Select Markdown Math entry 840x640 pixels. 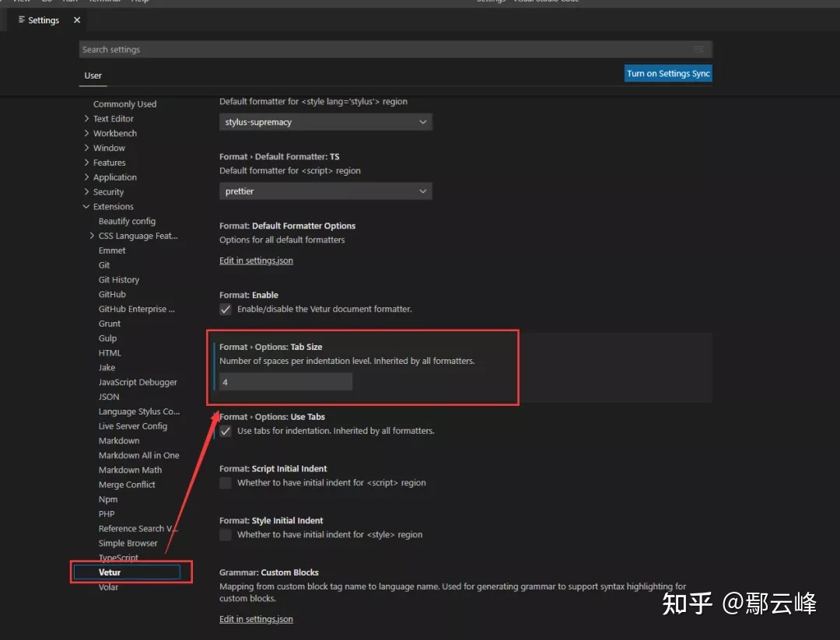(x=130, y=470)
